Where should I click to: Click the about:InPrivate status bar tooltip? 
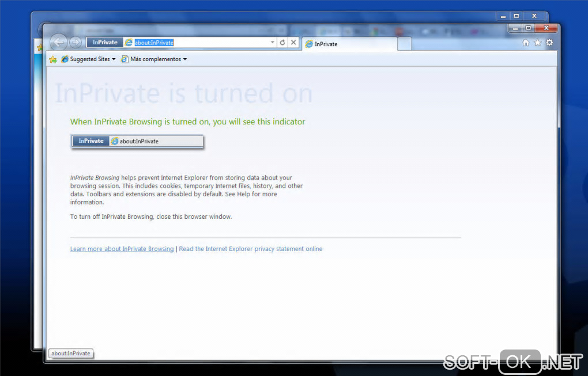point(71,353)
